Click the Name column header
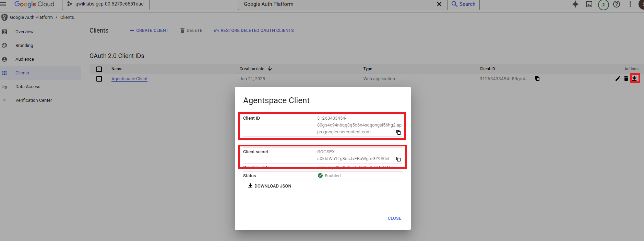Screen dimensions: 644x241 point(117,69)
